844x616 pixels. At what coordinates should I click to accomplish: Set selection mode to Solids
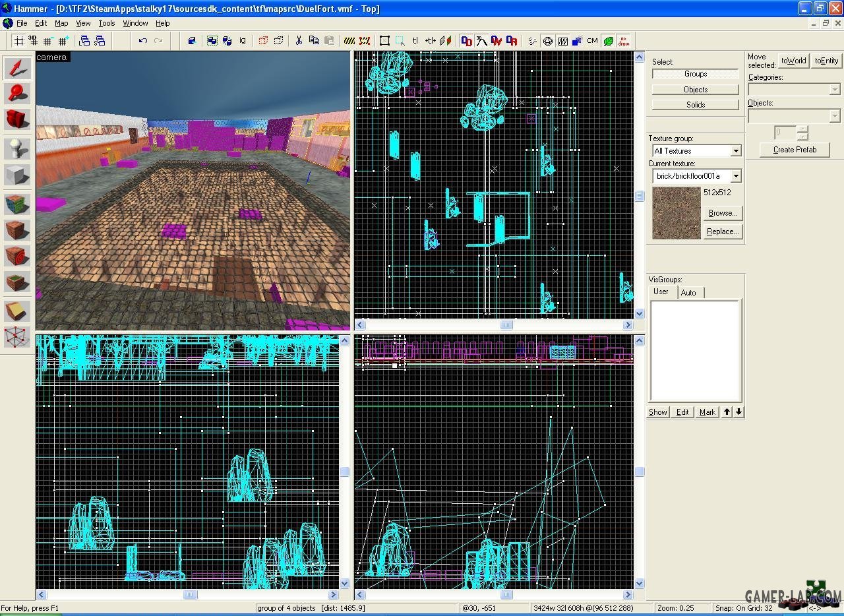click(x=696, y=104)
